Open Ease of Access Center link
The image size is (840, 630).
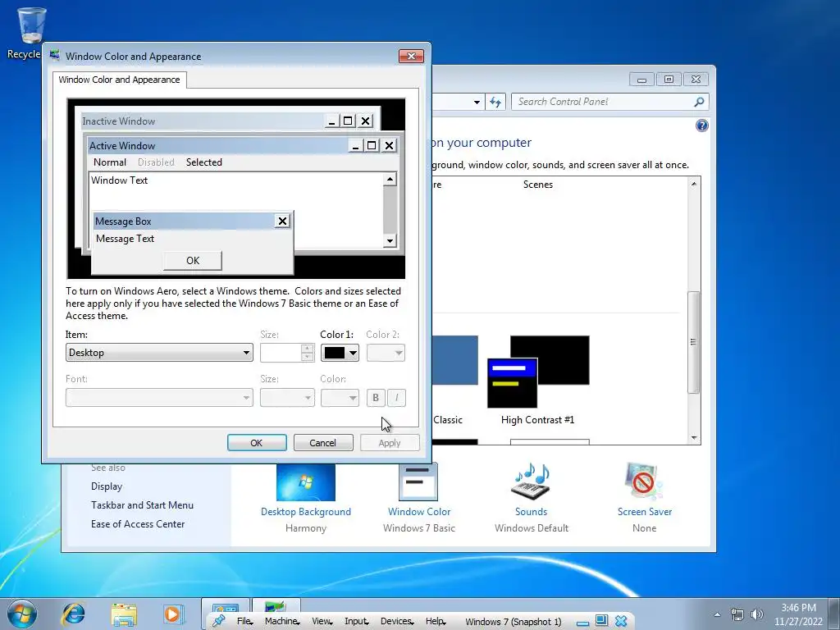(138, 524)
